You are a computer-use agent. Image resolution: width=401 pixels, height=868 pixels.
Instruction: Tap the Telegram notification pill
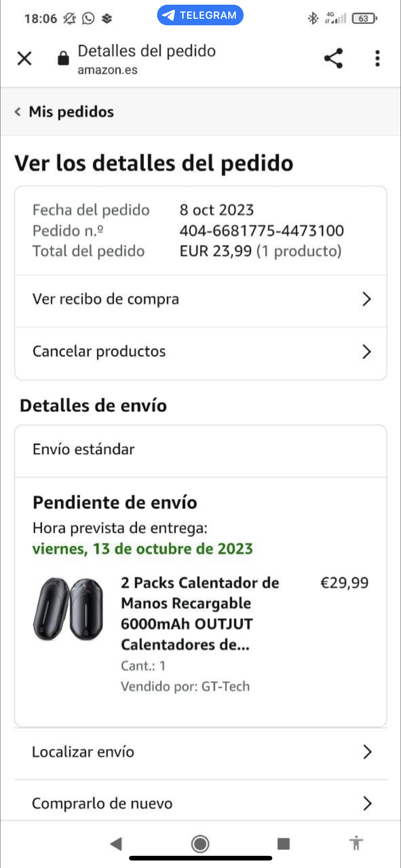[x=200, y=15]
